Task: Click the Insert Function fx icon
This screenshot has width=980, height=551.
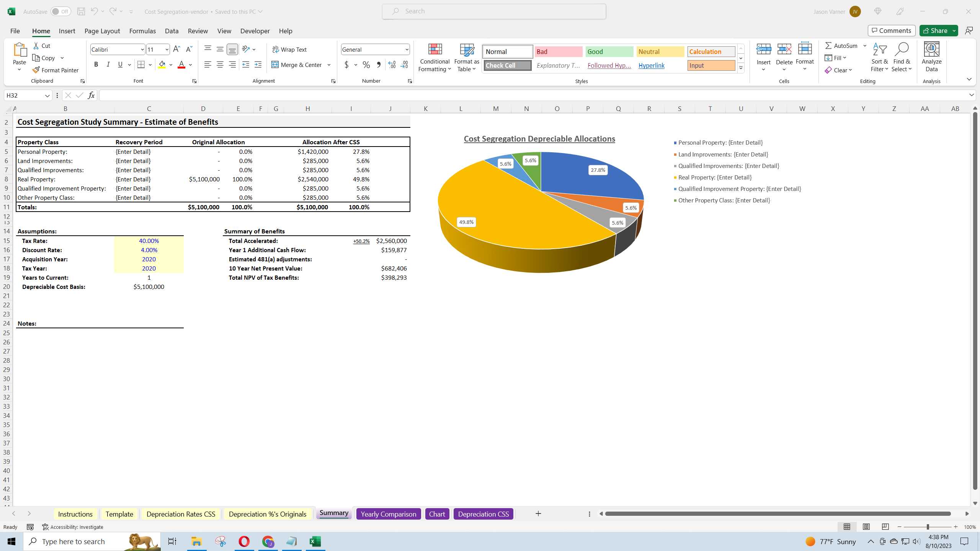Action: [x=91, y=95]
